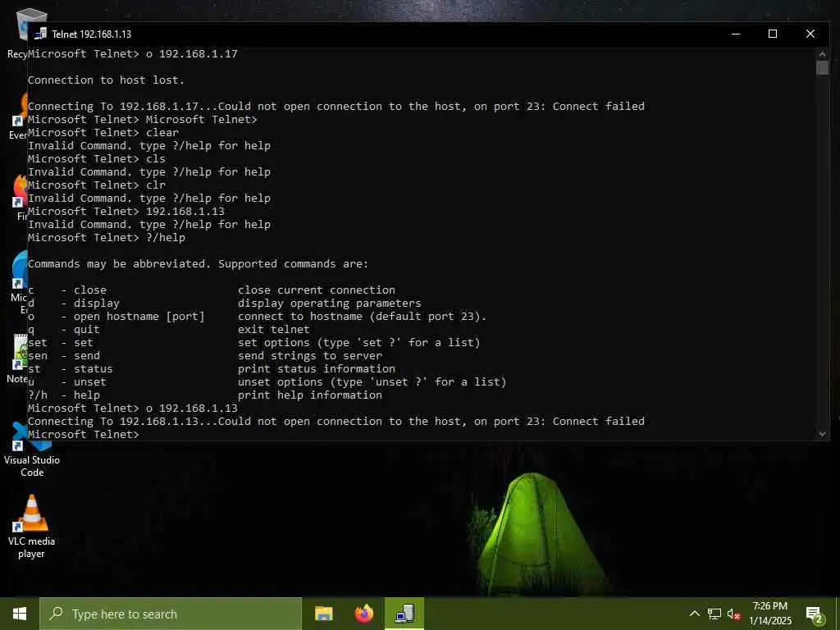Image resolution: width=840 pixels, height=630 pixels.
Task: Maximize the Telnet window
Action: (773, 34)
